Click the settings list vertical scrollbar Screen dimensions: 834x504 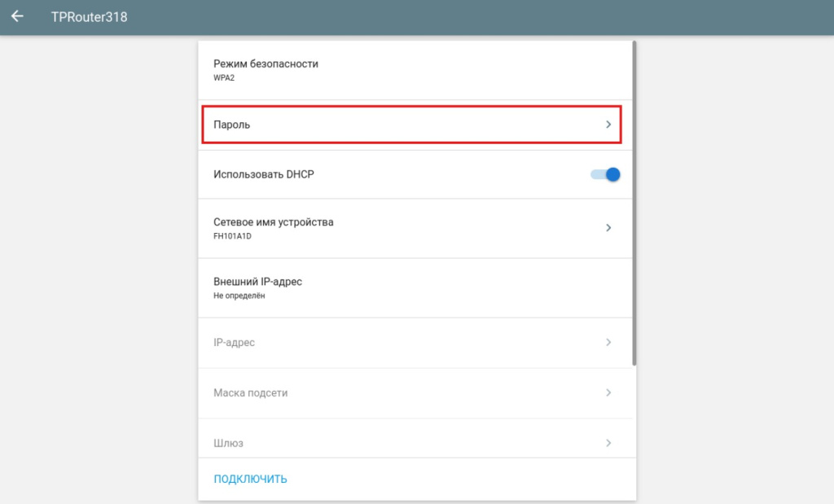(x=634, y=204)
